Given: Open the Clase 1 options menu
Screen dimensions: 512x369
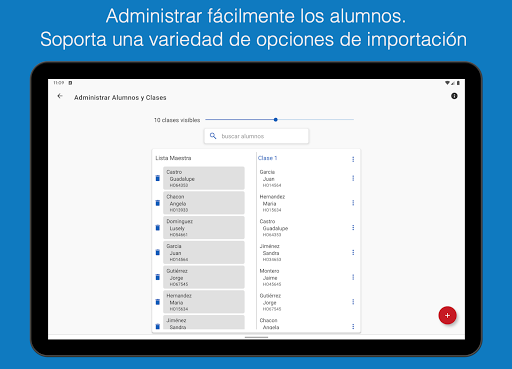Looking at the screenshot, I should [353, 159].
